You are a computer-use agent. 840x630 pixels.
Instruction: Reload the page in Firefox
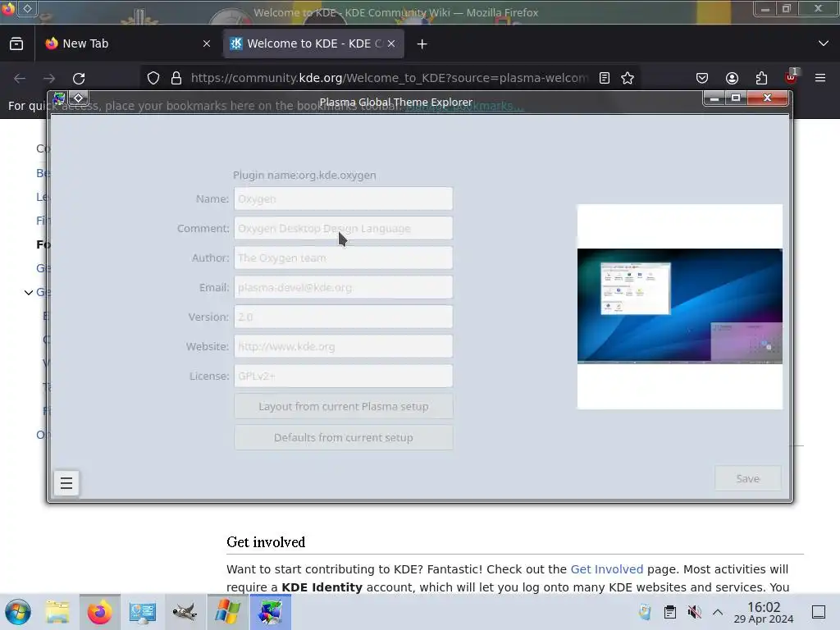point(79,78)
